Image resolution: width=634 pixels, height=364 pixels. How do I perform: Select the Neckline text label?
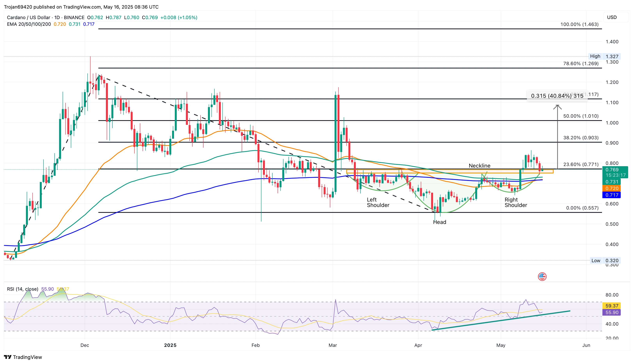479,166
